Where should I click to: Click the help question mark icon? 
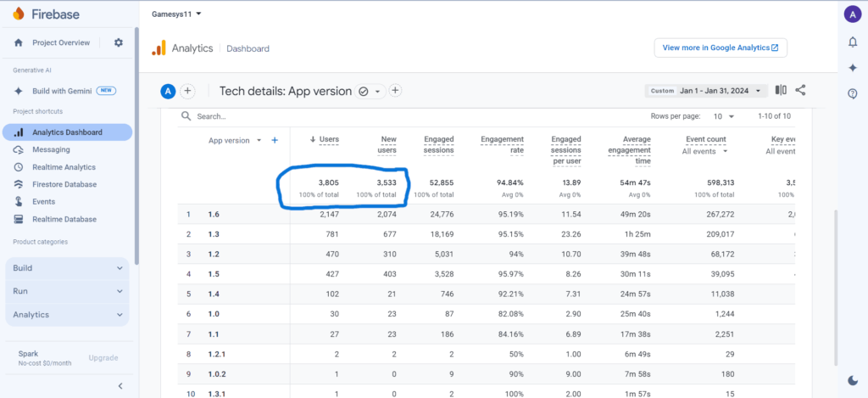tap(852, 93)
